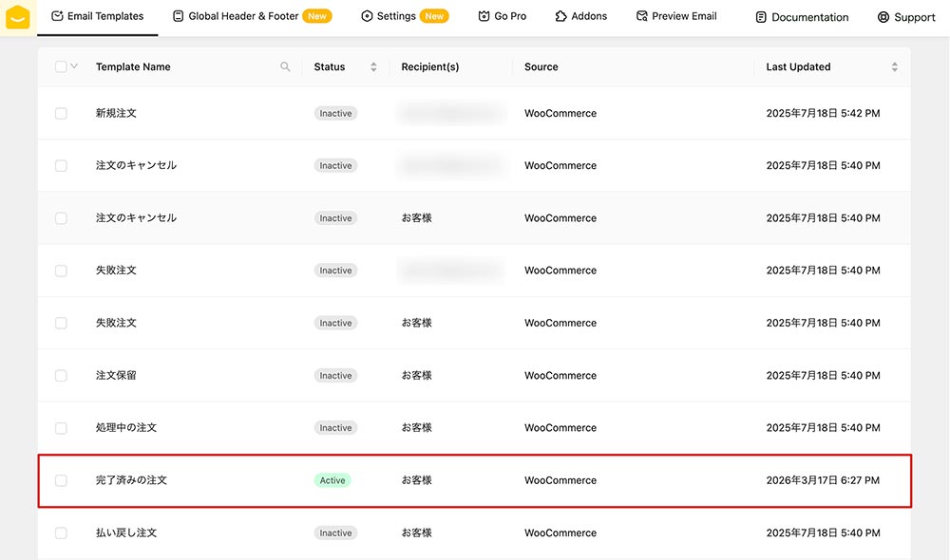Tick the checkbox for 新規注文 row
950x560 pixels.
(61, 113)
